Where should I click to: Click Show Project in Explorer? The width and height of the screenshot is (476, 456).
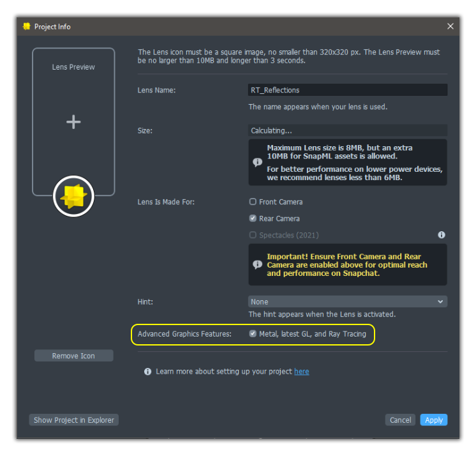point(74,420)
